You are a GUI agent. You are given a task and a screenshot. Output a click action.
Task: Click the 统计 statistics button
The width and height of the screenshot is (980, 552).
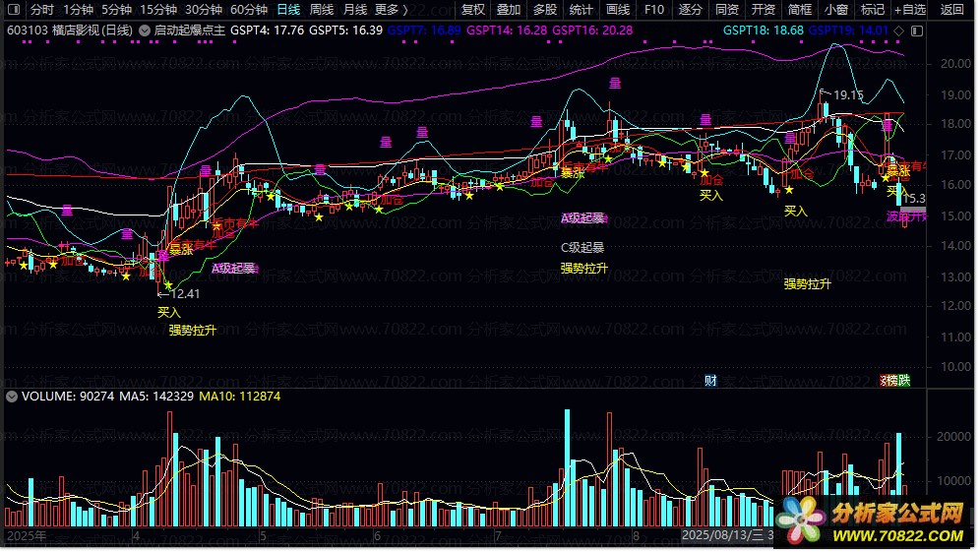pos(581,10)
